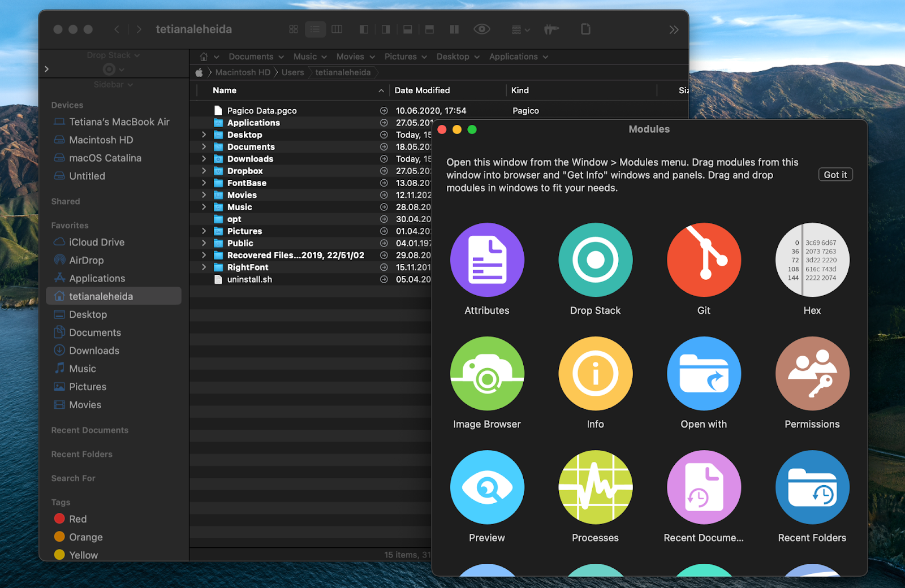
Task: Open Downloads in the Favorites sidebar
Action: (x=94, y=351)
